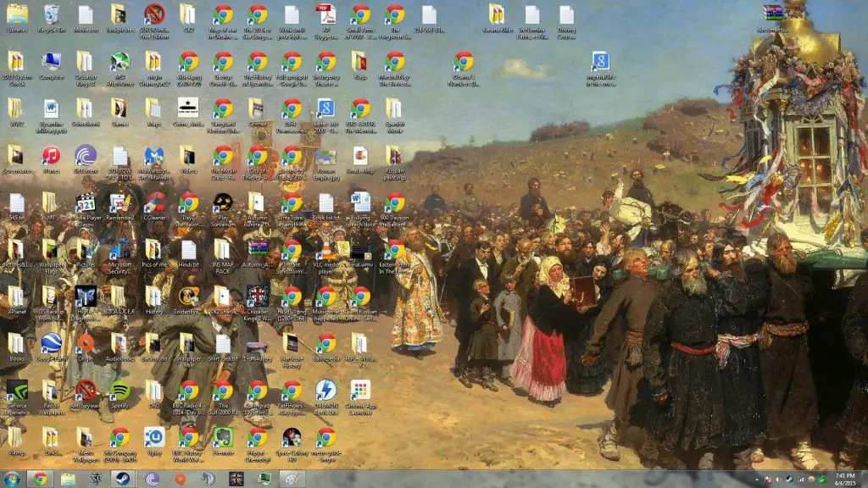The height and width of the screenshot is (488, 868).
Task: Open the Shirt idea.txt file
Action: tap(223, 348)
